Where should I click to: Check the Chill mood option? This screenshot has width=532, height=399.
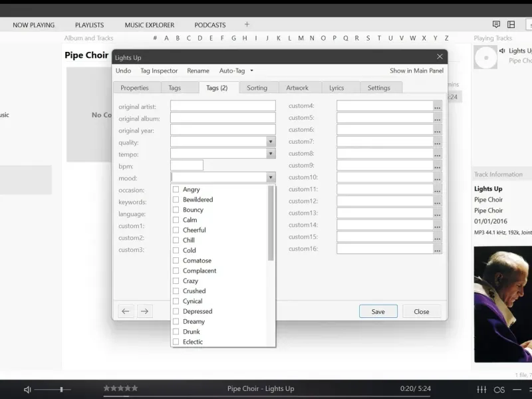(176, 240)
